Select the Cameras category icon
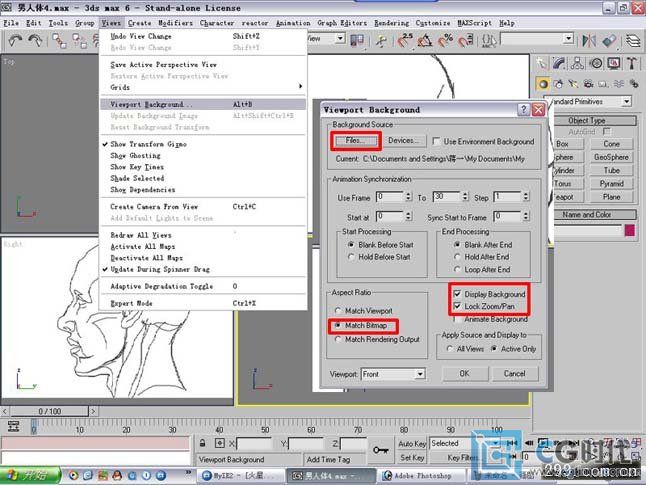 coord(588,84)
